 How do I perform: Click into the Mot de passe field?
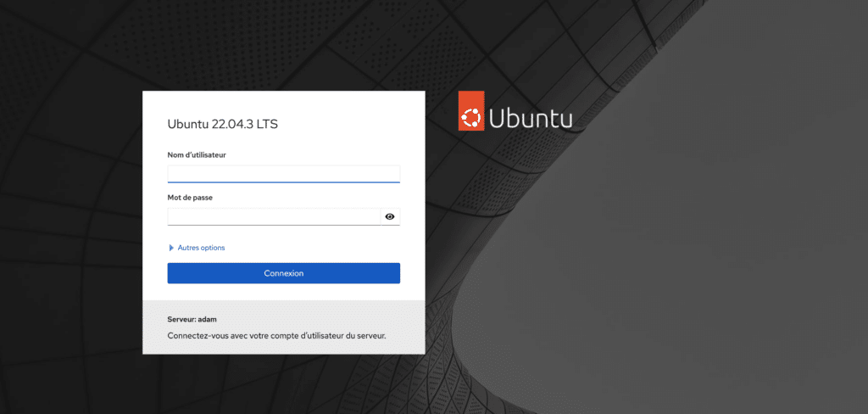point(274,216)
